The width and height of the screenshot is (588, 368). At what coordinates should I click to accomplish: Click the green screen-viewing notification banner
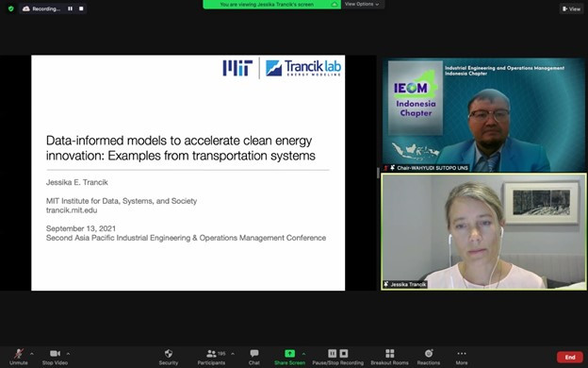pos(271,4)
